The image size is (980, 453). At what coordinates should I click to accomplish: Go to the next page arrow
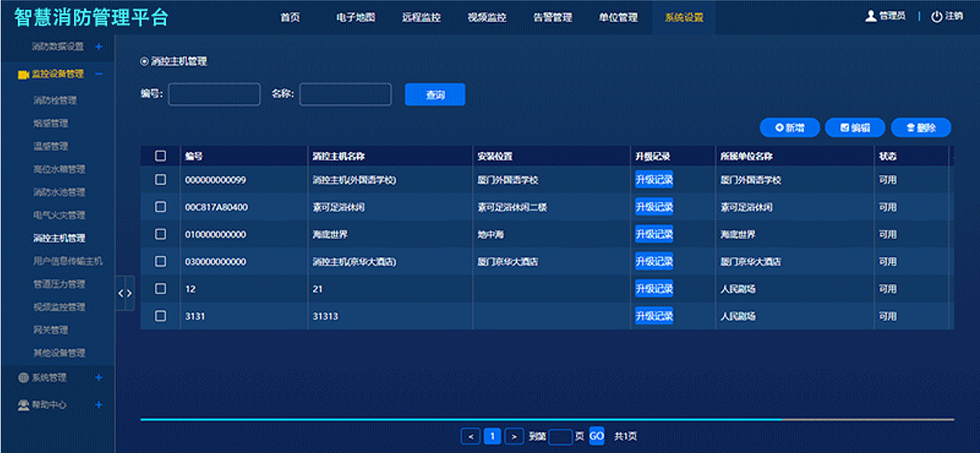pyautogui.click(x=514, y=436)
